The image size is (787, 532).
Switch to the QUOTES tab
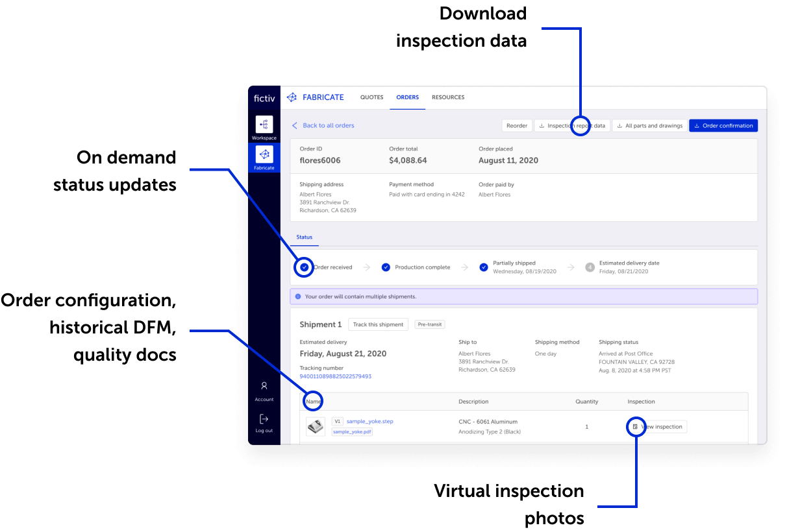pos(371,97)
